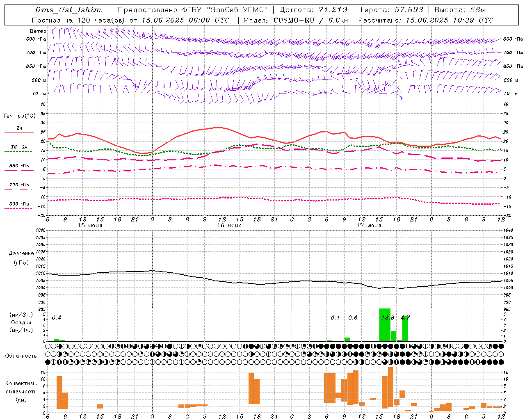Click the 'Осадки' precipitation label

(x=21, y=322)
